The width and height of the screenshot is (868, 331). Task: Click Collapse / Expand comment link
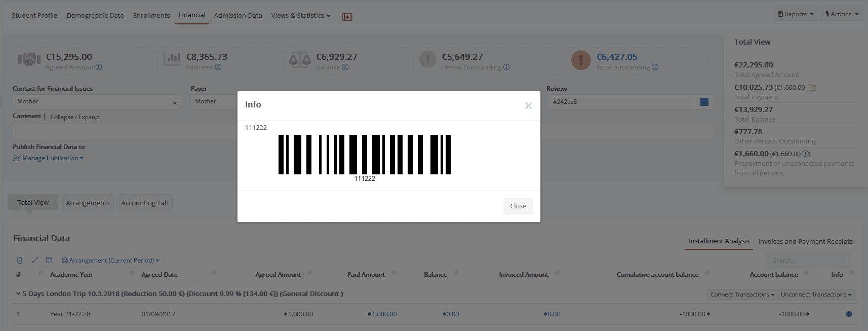[x=74, y=117]
